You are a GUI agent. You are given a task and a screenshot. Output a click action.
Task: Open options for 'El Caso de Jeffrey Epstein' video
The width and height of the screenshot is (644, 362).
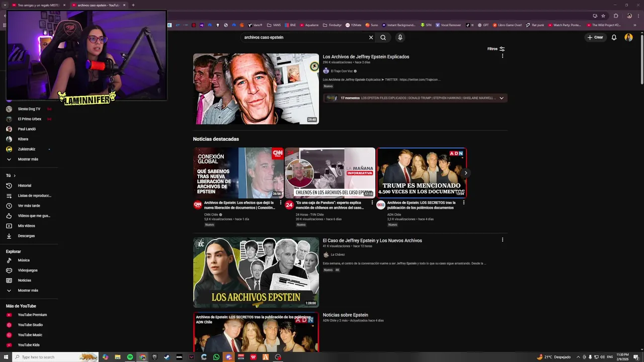(502, 240)
